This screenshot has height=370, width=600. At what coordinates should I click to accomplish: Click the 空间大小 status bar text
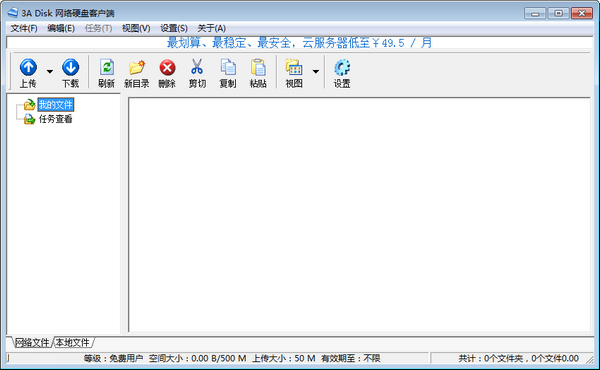click(x=197, y=358)
